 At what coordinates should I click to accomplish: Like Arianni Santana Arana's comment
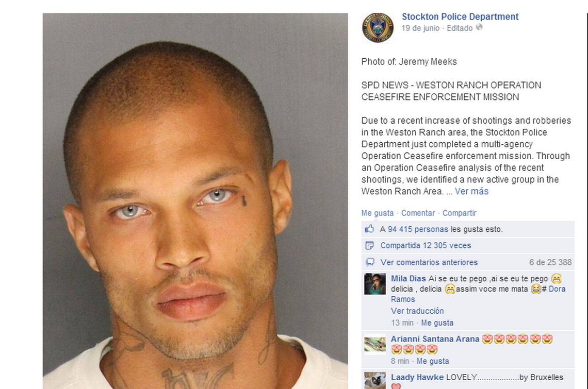pos(433,361)
